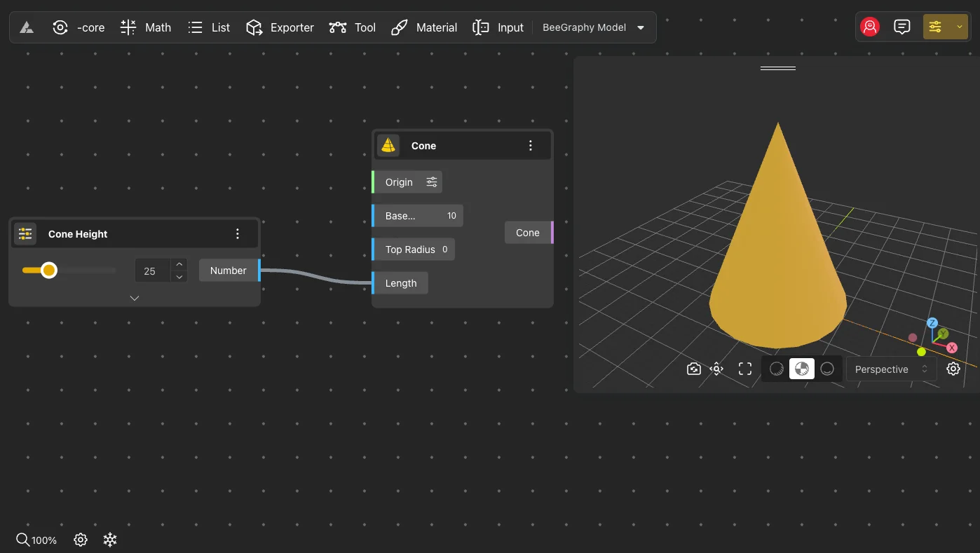Click the snowflake freeze icon
Screen dimensions: 980x553
[x=110, y=540]
